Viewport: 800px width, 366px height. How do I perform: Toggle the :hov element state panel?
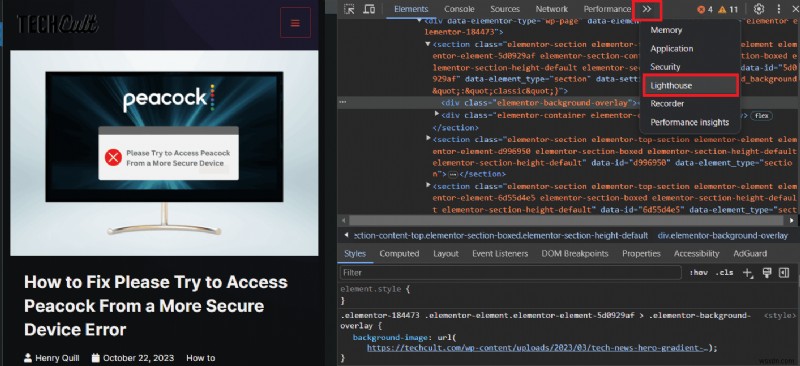[698, 273]
